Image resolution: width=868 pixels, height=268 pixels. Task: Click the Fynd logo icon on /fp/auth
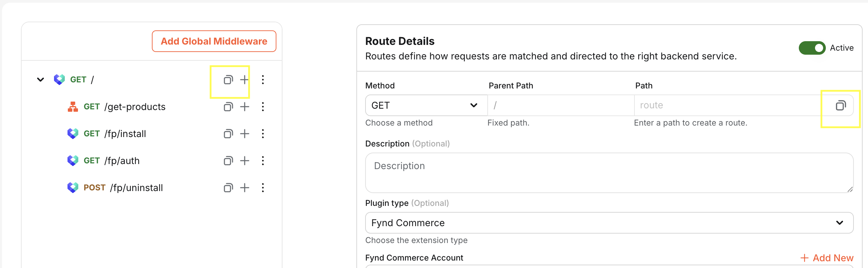click(x=73, y=161)
